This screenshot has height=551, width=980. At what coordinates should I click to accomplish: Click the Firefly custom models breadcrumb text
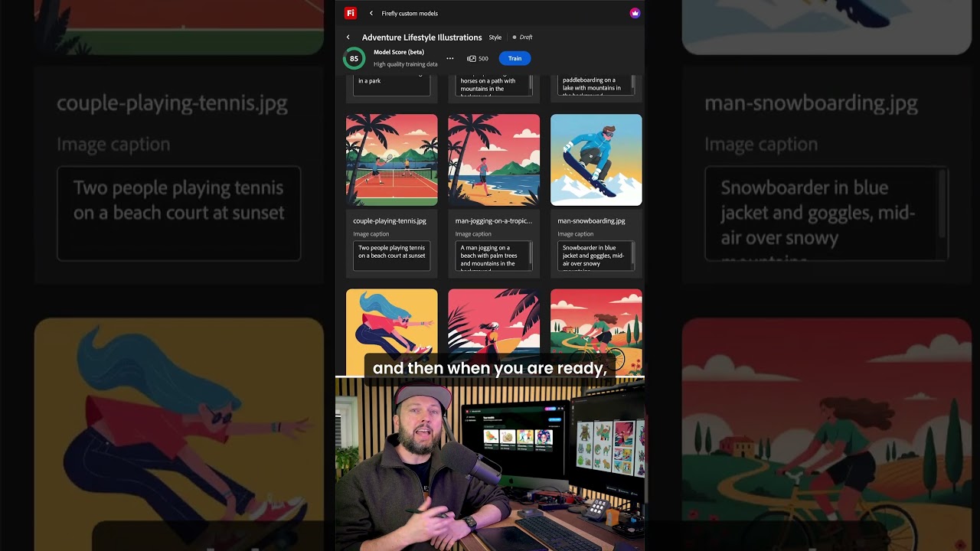410,13
